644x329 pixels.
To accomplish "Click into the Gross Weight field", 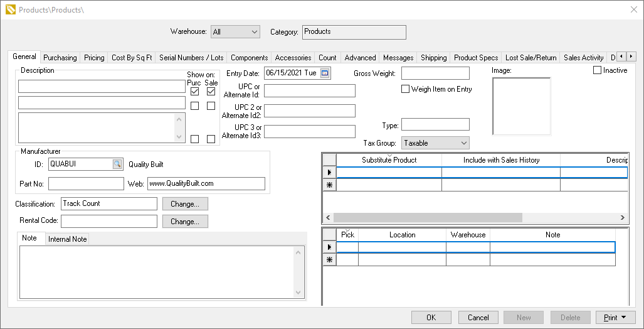I will (x=435, y=73).
